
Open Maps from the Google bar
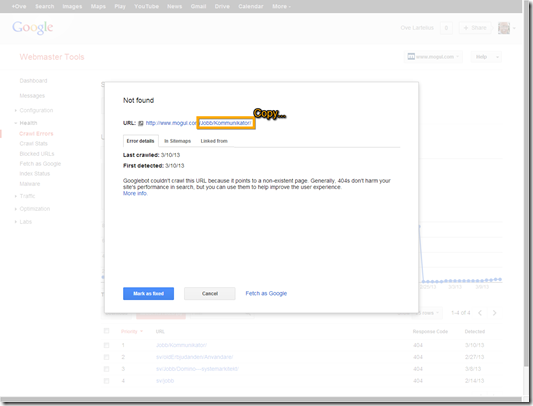98,6
